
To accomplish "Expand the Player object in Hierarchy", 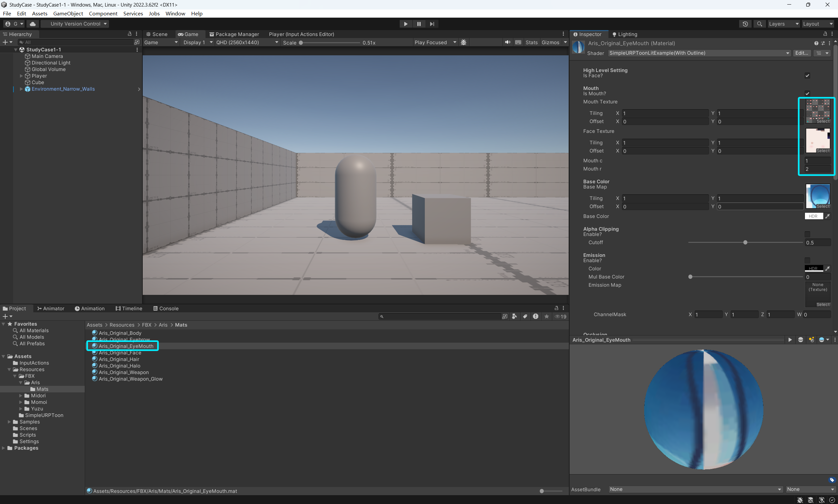I will click(x=21, y=76).
